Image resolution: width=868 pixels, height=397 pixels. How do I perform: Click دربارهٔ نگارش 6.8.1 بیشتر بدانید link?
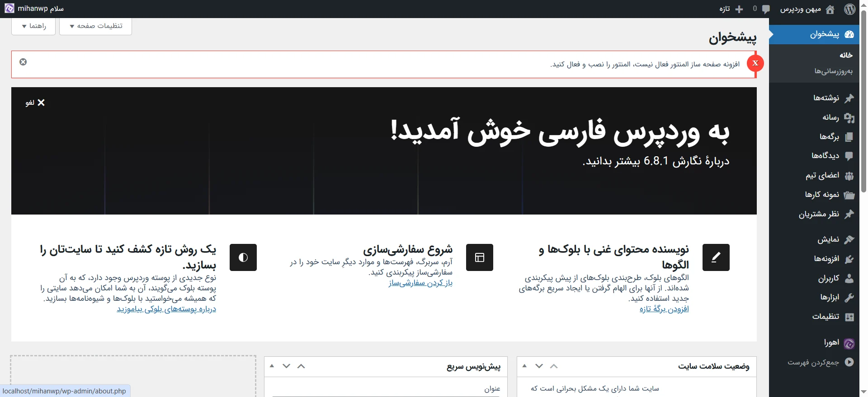click(656, 161)
